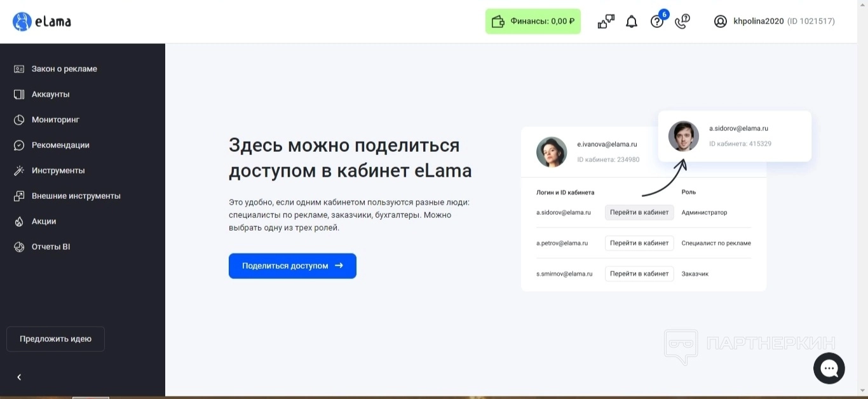Collapse the sidebar with the chevron
The width and height of the screenshot is (868, 399).
coord(19,377)
